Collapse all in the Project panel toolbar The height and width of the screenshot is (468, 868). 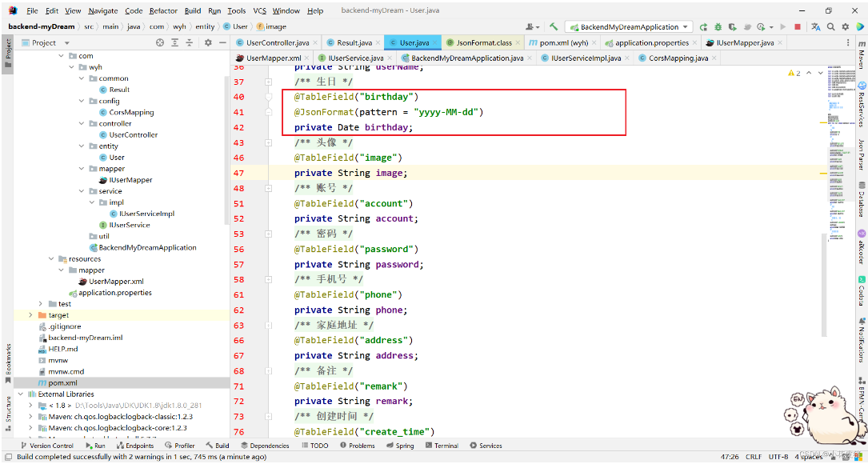tap(190, 42)
